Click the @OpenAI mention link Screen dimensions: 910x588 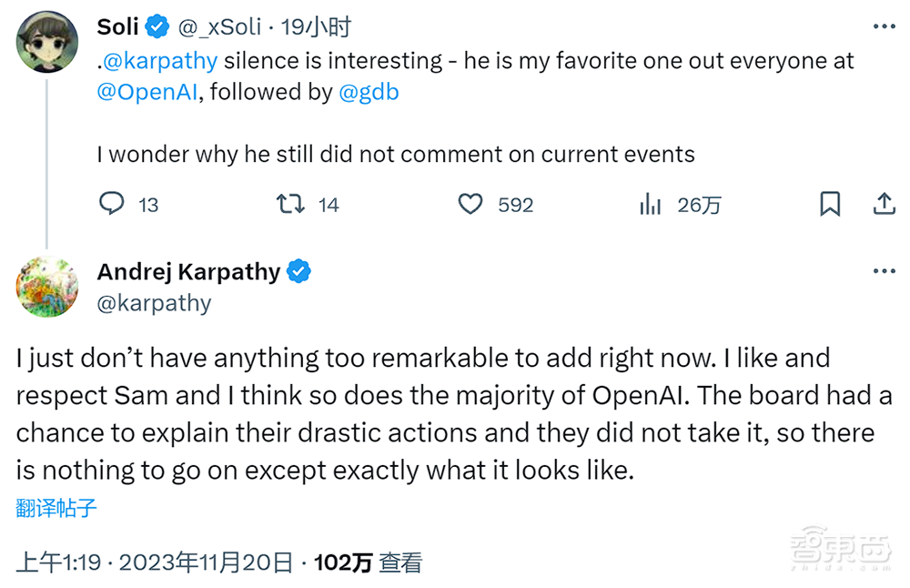point(147,92)
